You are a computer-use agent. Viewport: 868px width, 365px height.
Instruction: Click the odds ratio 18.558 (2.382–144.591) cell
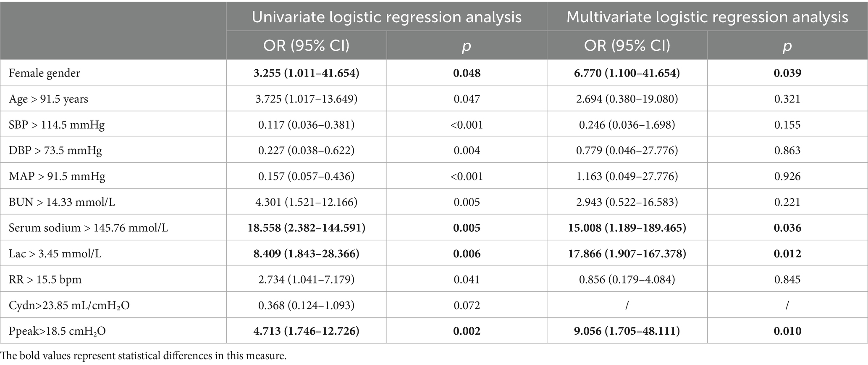(x=307, y=228)
